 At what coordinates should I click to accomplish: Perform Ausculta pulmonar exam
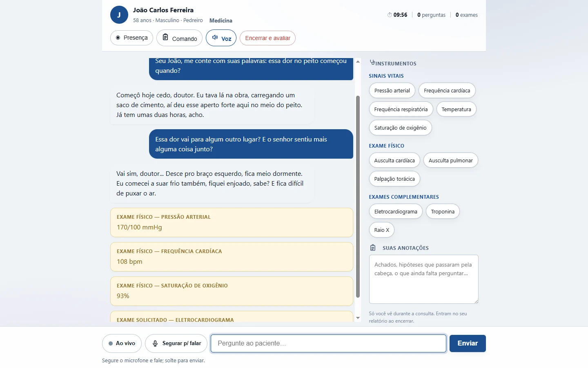(x=450, y=160)
